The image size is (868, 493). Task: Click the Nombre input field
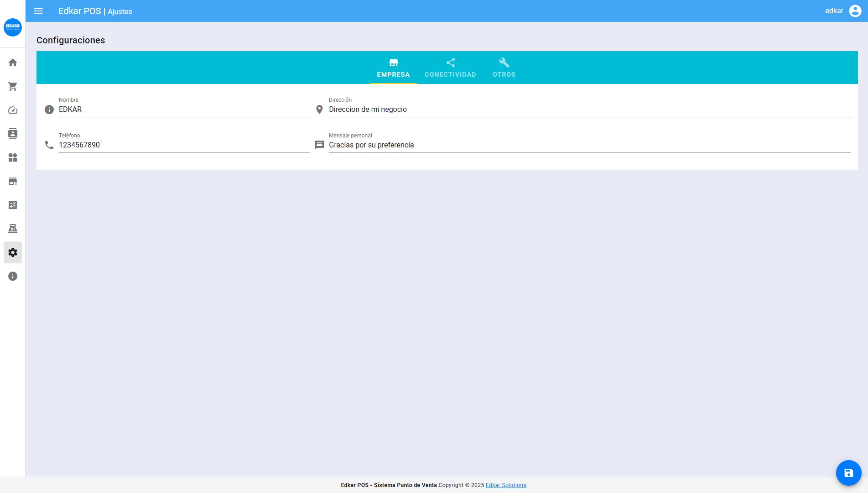pyautogui.click(x=184, y=110)
